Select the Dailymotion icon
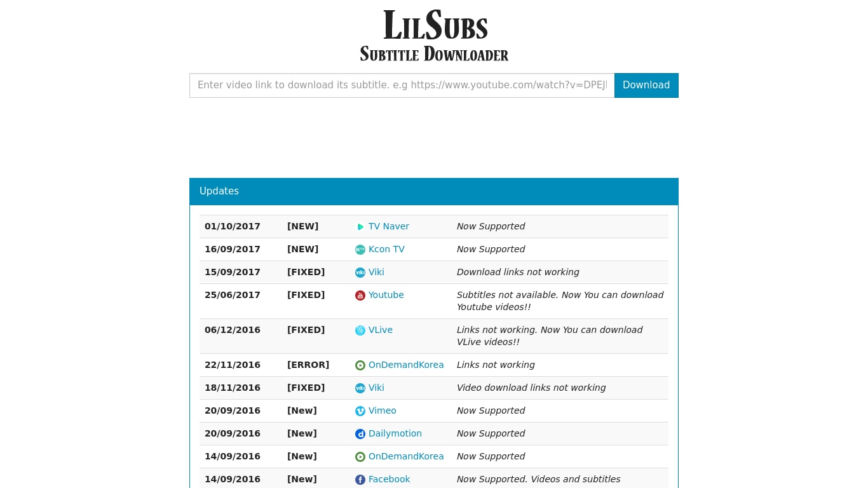Viewport: 868px width, 488px height. tap(360, 433)
